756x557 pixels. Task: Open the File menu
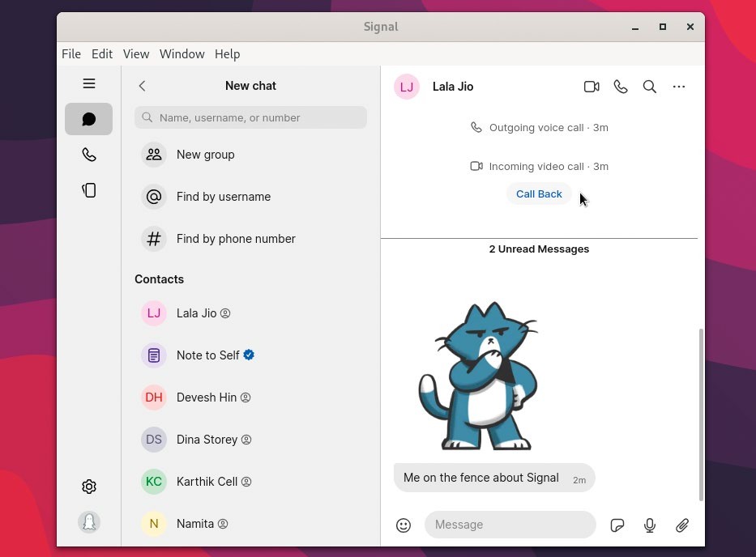71,54
